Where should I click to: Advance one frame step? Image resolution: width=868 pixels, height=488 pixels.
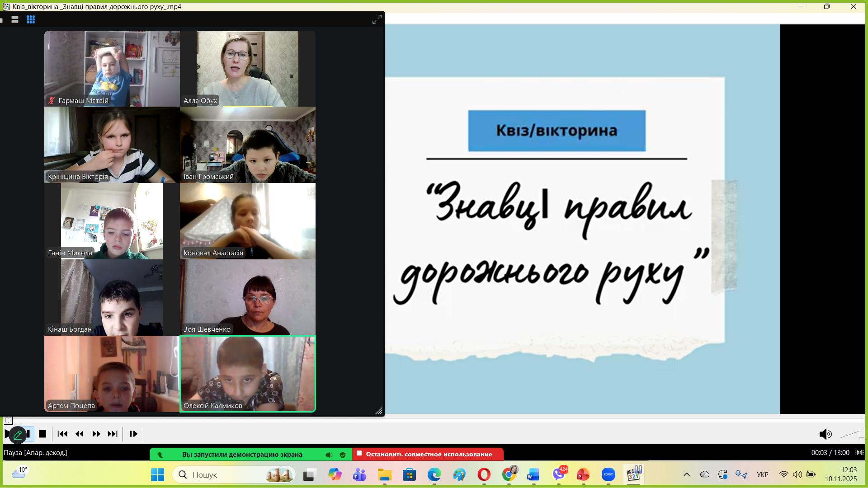click(x=133, y=434)
